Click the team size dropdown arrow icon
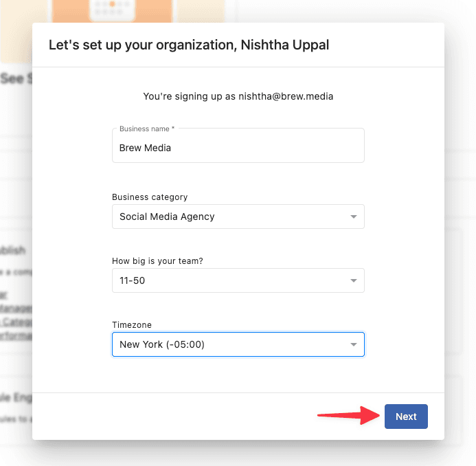Viewport: 476px width, 466px height. (x=353, y=280)
